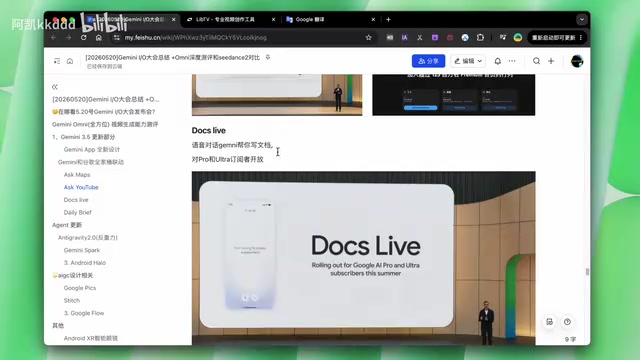
Task: Jump to Gemini Omni 视频生成能力测评 outline entry
Action: (105, 124)
